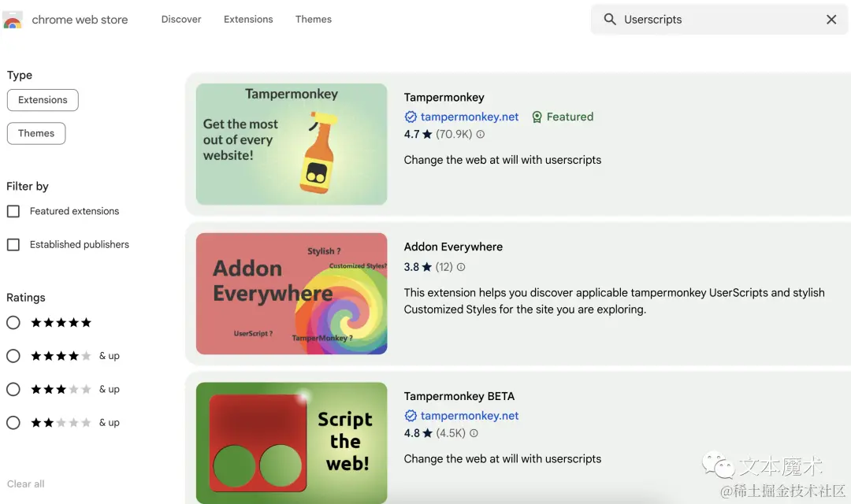The image size is (851, 504).
Task: Click the search magnifier icon
Action: coord(610,20)
